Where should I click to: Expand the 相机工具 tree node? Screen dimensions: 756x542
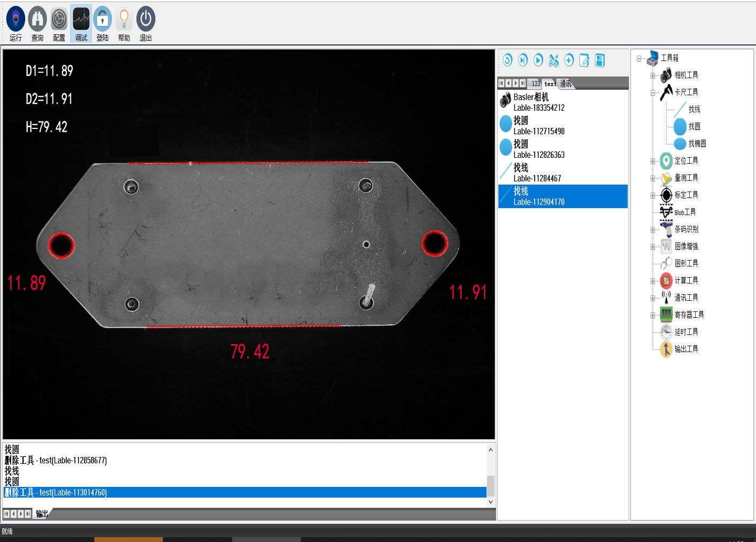coord(653,75)
